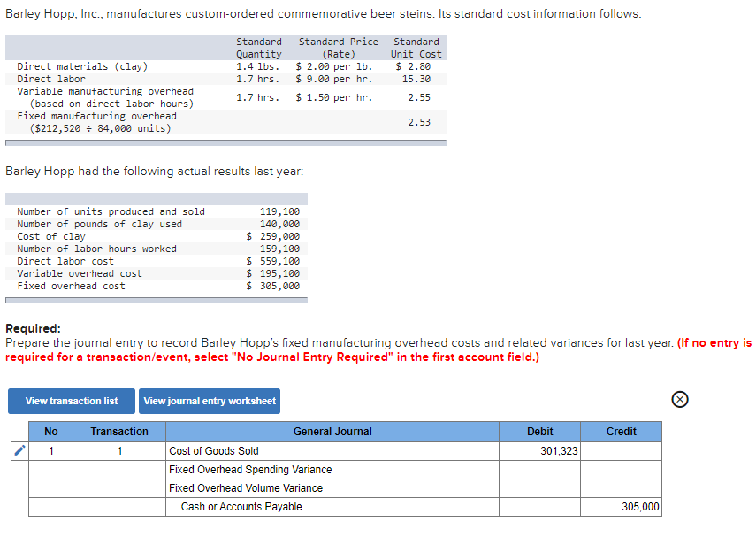Click empty credit field for Cost of Goods Sold

point(621,451)
